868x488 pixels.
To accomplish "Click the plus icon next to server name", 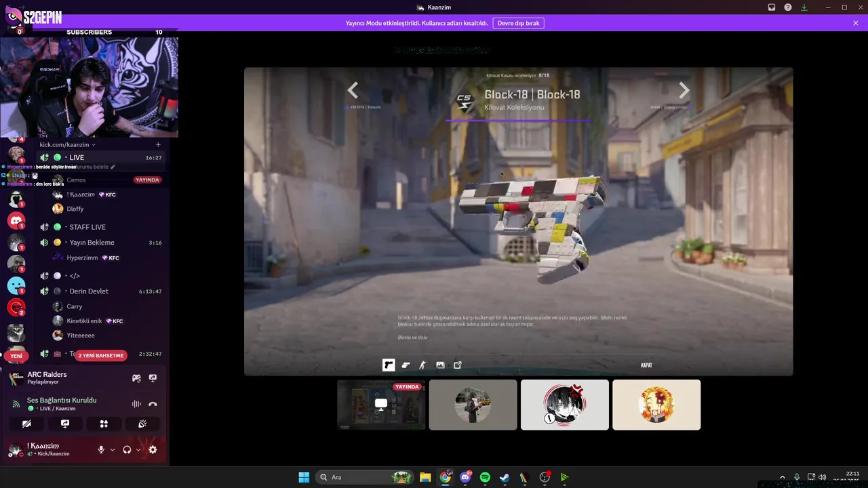I will coord(158,144).
